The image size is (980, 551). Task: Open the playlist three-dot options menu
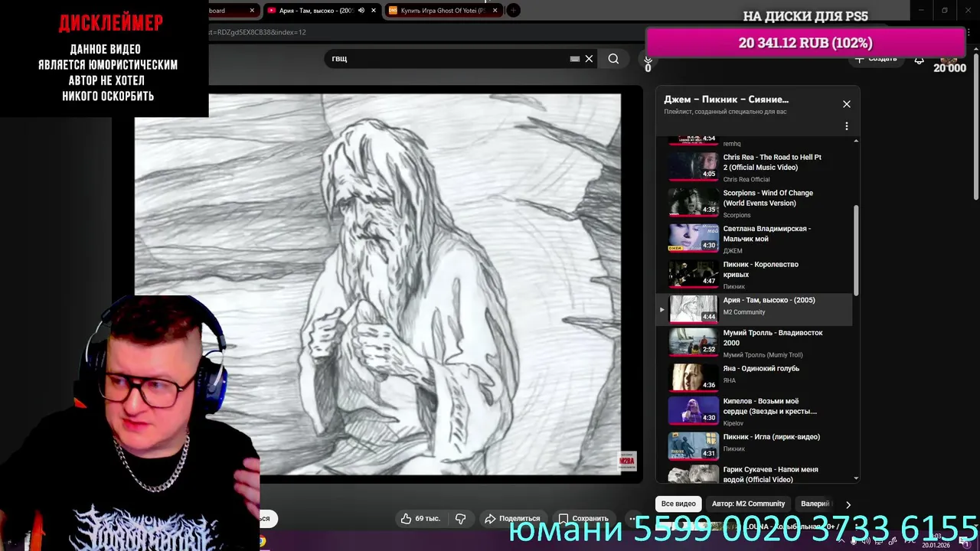pyautogui.click(x=846, y=126)
